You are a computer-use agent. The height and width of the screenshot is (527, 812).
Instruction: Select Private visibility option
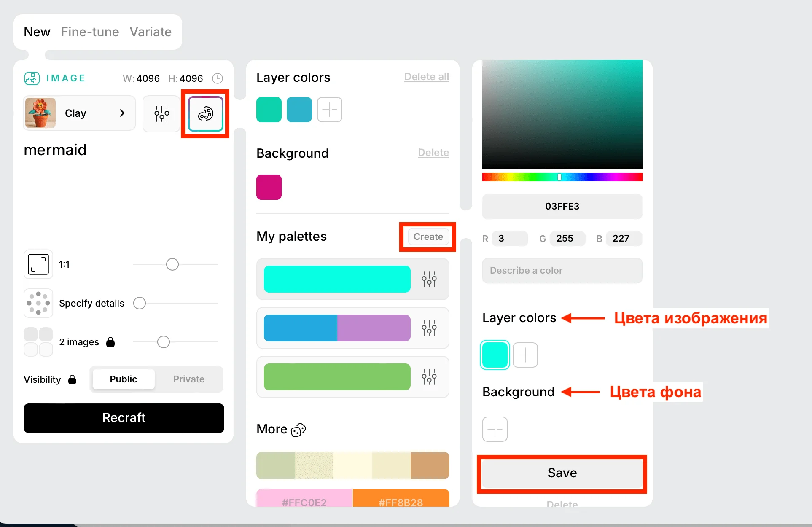tap(188, 379)
